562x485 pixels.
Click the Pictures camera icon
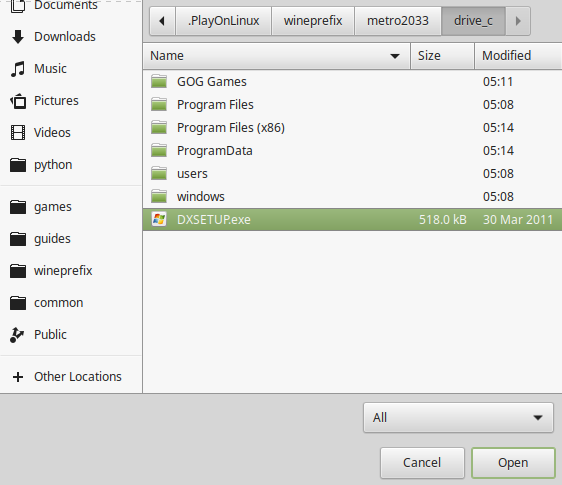click(x=18, y=101)
